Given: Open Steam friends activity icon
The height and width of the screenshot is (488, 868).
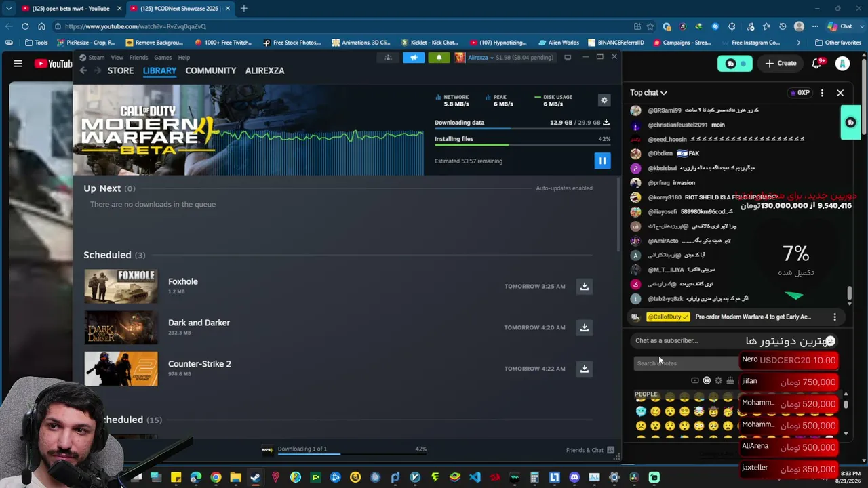Looking at the screenshot, I should point(388,58).
